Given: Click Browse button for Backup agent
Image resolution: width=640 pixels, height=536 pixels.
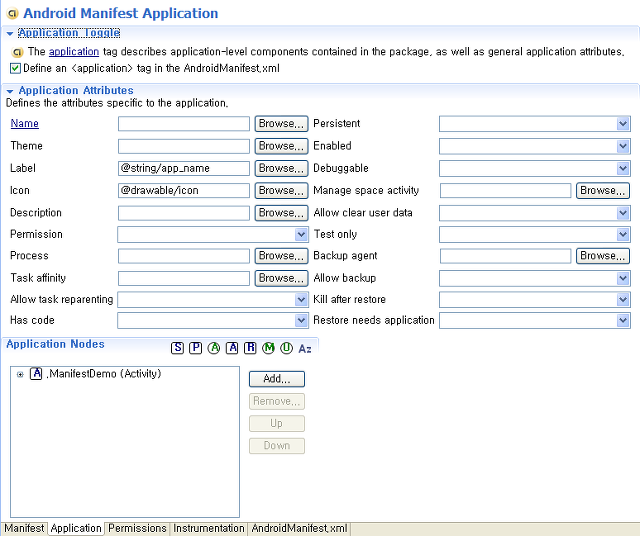Looking at the screenshot, I should tap(603, 256).
